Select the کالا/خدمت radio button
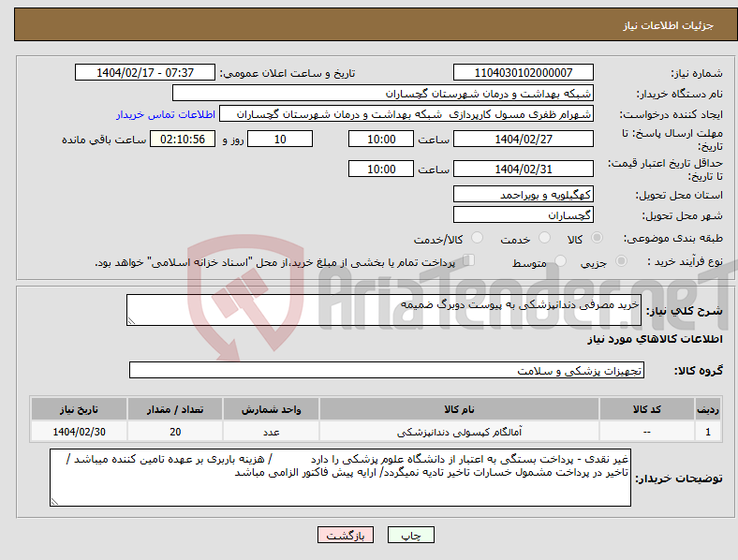738x560 pixels. point(477,238)
